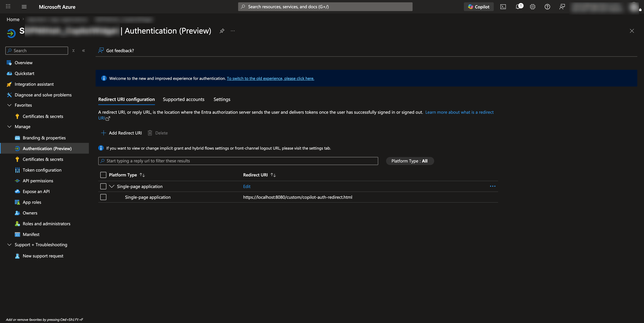Image resolution: width=644 pixels, height=323 pixels.
Task: Click the localhost copilot-auth-redirect.html URI text
Action: (x=298, y=198)
